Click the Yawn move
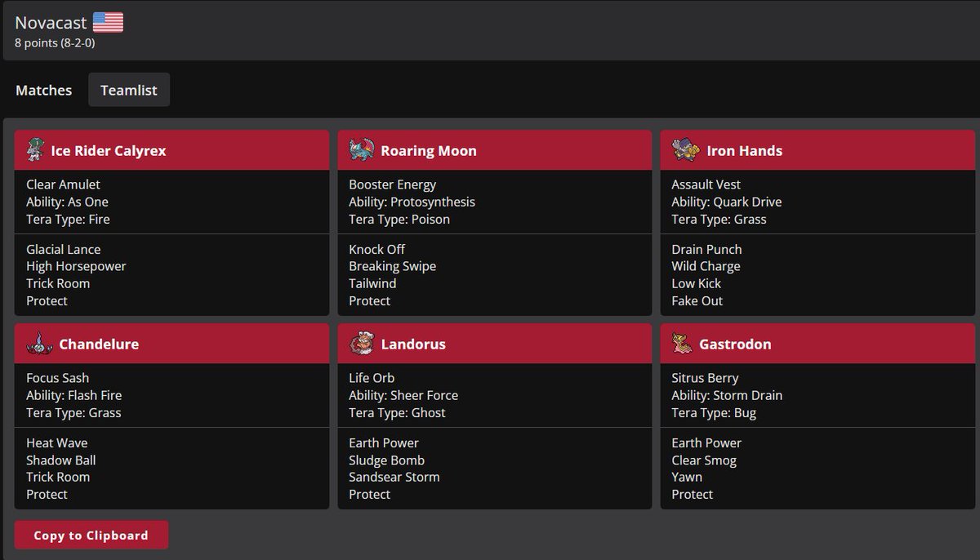This screenshot has height=560, width=980. [687, 477]
